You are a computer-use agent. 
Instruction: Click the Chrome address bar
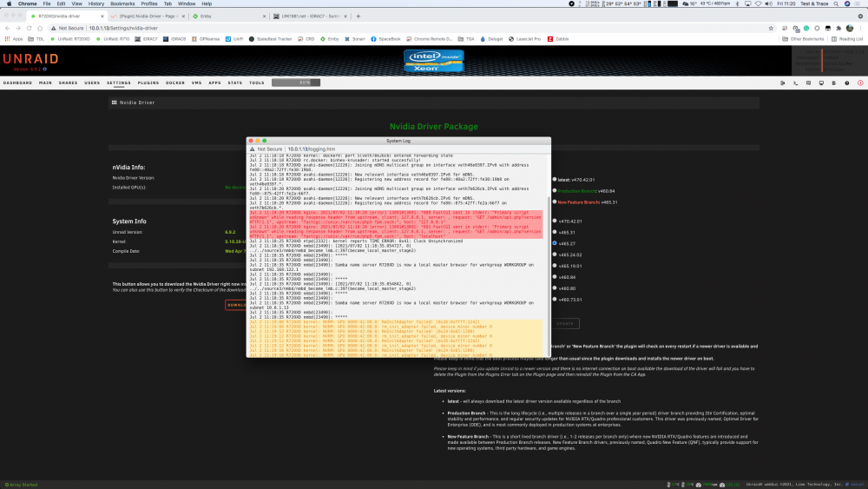407,29
